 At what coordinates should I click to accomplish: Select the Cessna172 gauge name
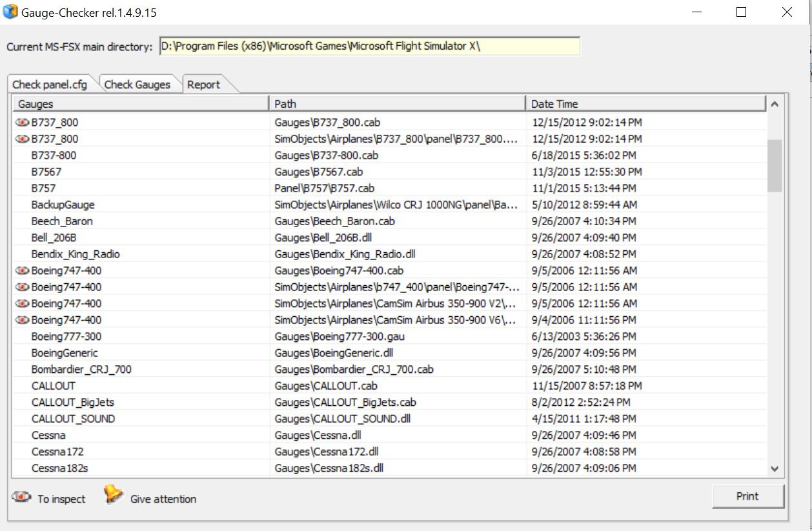(57, 452)
